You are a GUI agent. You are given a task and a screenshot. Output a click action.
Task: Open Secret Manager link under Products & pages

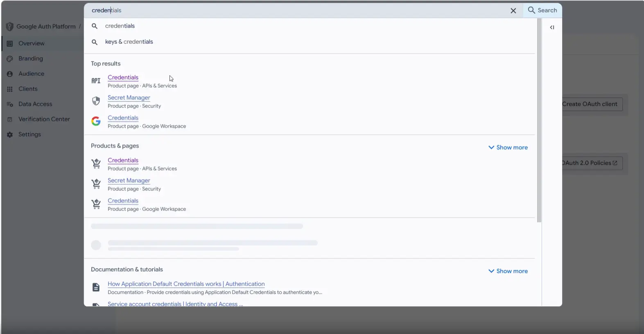click(129, 180)
